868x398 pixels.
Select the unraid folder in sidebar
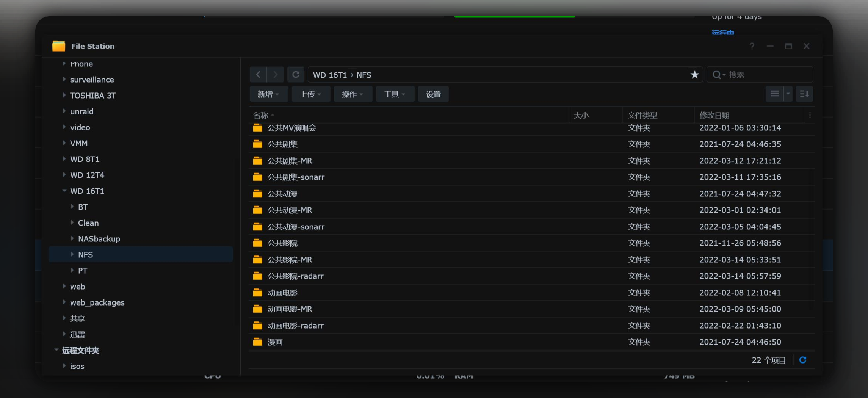[x=81, y=111]
